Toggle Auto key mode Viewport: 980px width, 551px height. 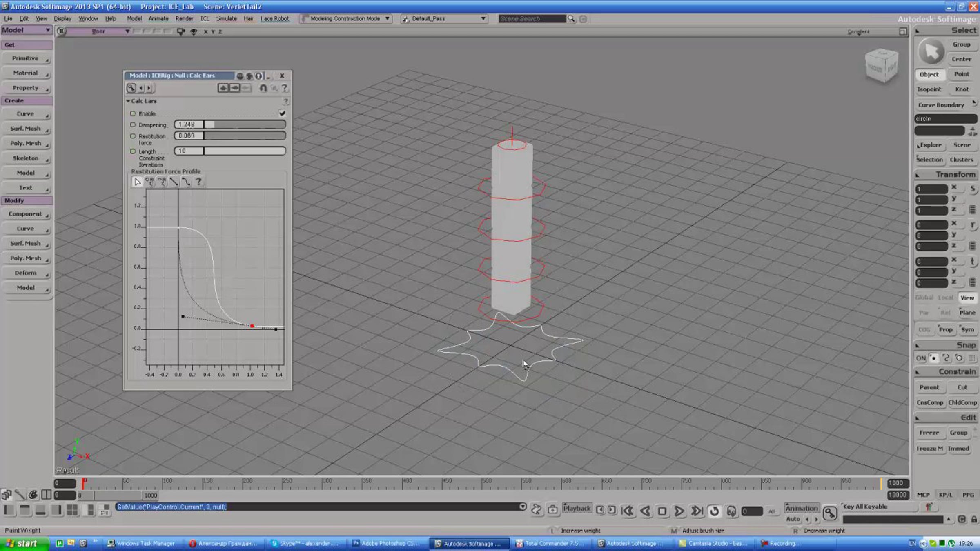(793, 519)
